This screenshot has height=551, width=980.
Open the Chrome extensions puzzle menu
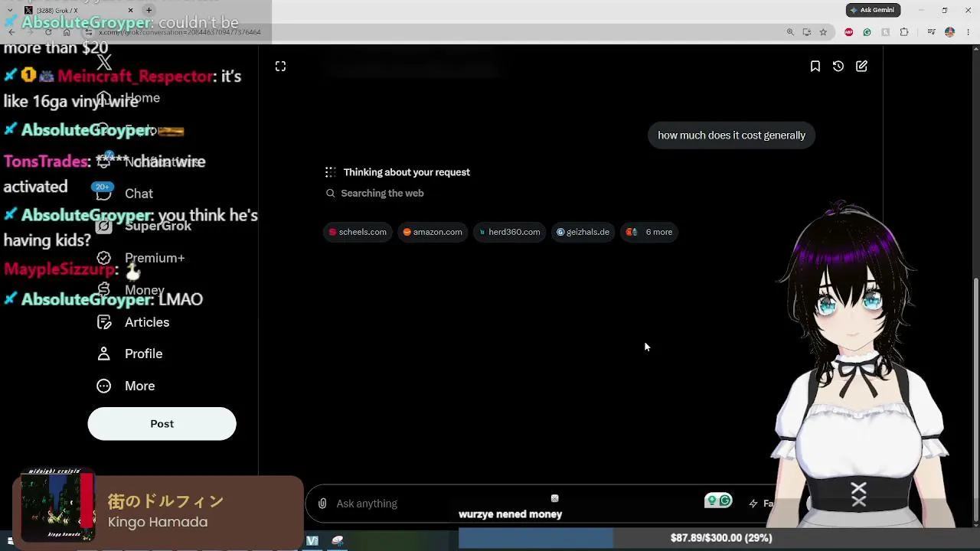coord(904,32)
